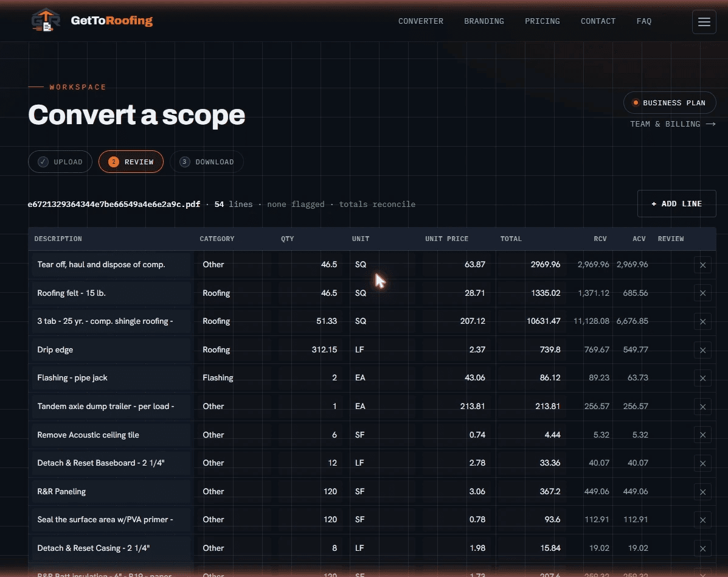Click the RCV column header
This screenshot has height=577, width=728.
pyautogui.click(x=600, y=239)
